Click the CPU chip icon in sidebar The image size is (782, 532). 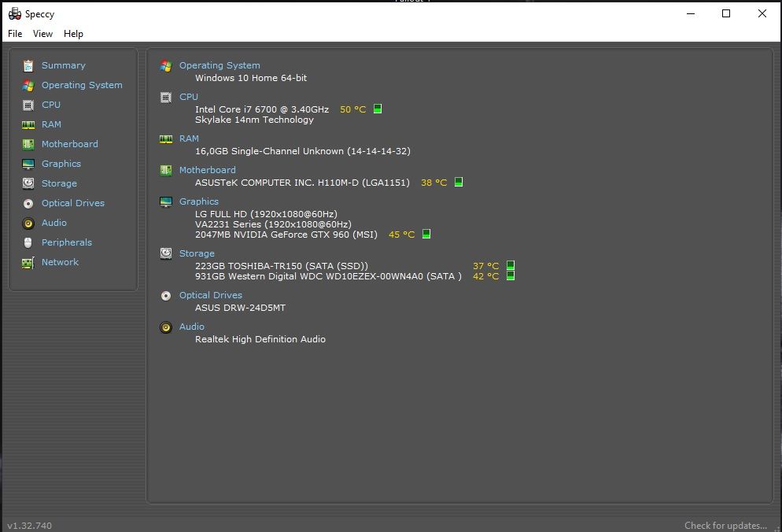point(28,105)
